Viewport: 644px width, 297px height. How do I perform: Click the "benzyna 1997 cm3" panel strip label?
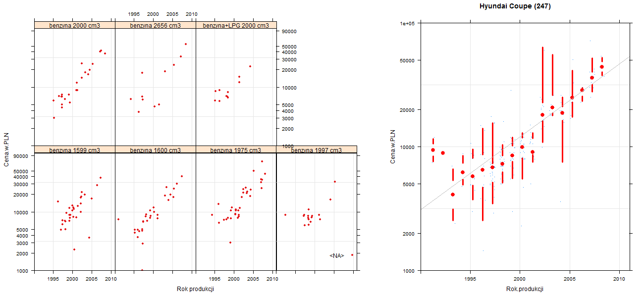tap(317, 150)
